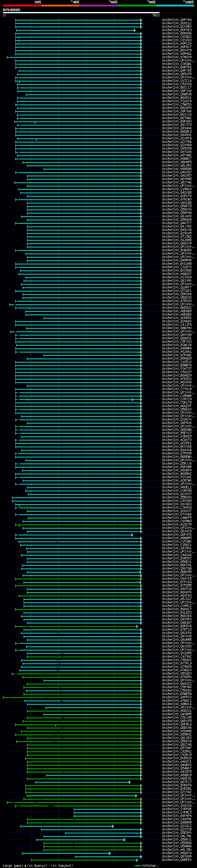This screenshot has height=868, width=197.
Task: Open hit UniRef100_B9HUD6
Action: point(177,33)
